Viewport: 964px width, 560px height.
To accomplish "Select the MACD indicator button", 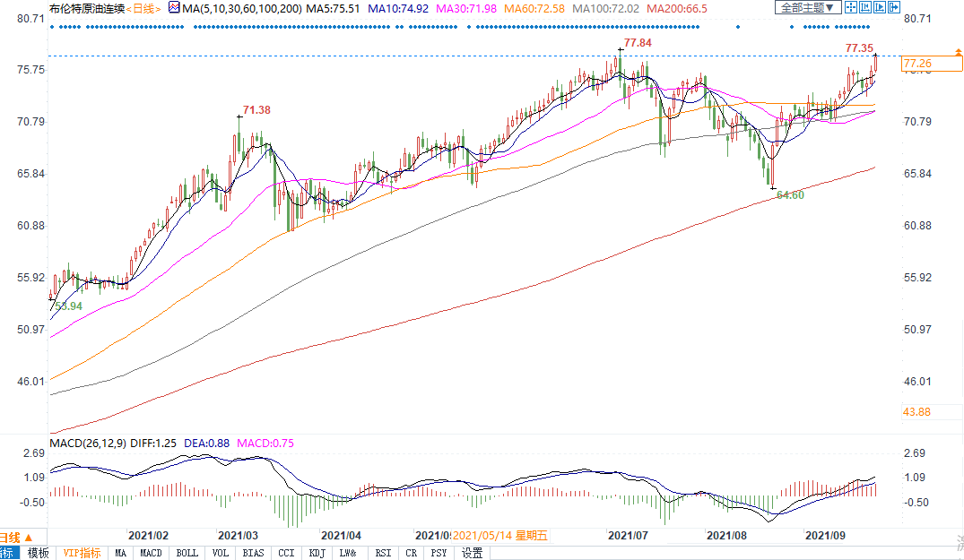I will [x=151, y=553].
